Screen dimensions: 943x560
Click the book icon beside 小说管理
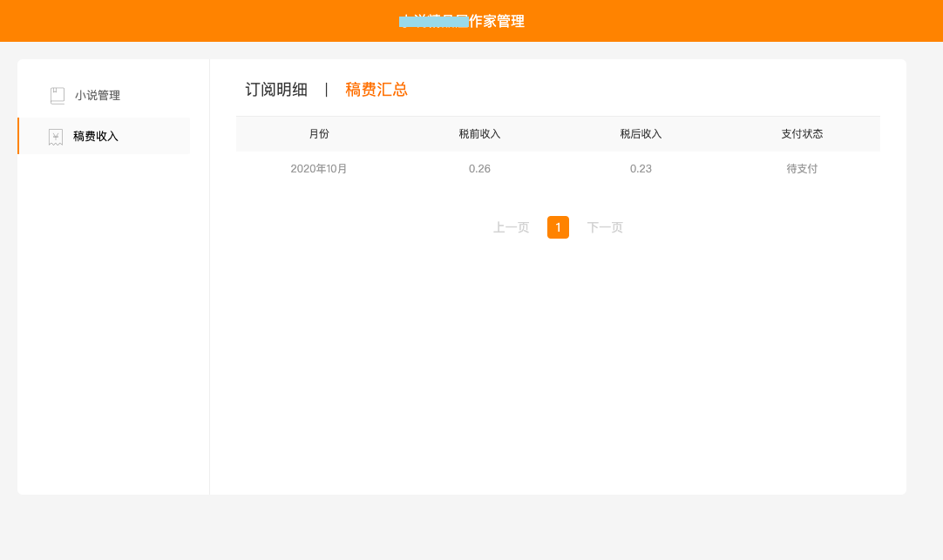tap(58, 96)
